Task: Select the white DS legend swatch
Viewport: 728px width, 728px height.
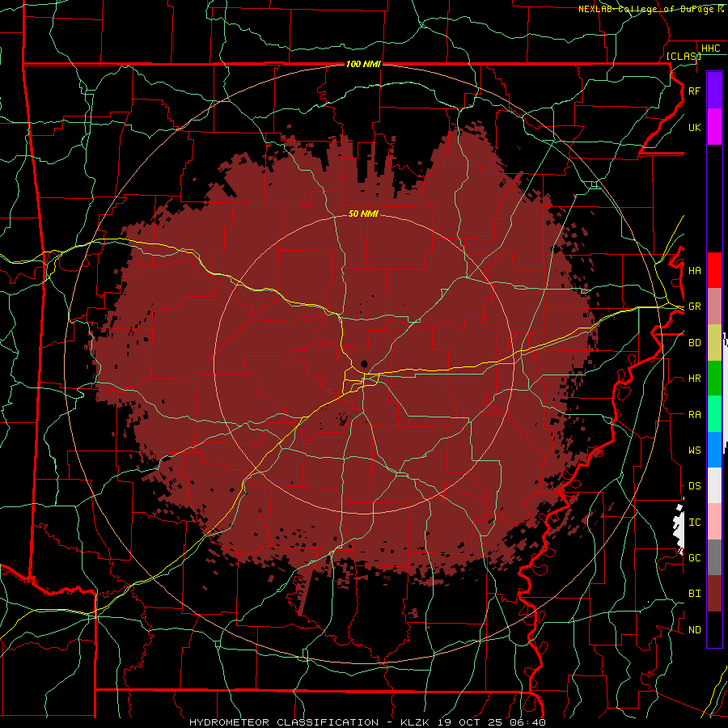Action: coord(714,485)
